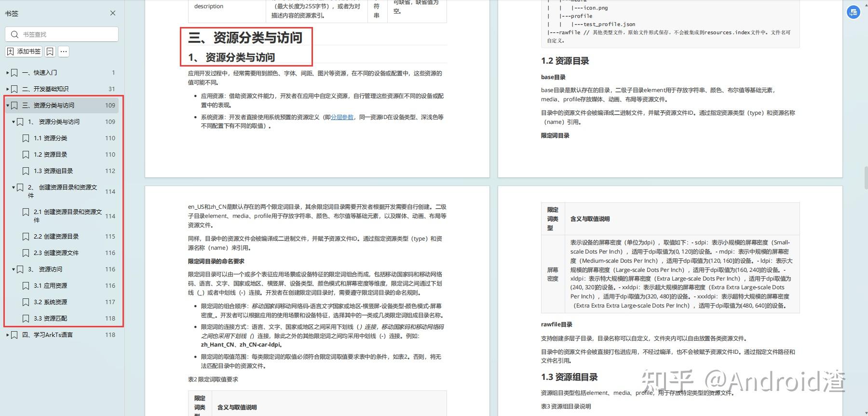Expand the 二、开发基础知识 bookmark

(x=7, y=89)
